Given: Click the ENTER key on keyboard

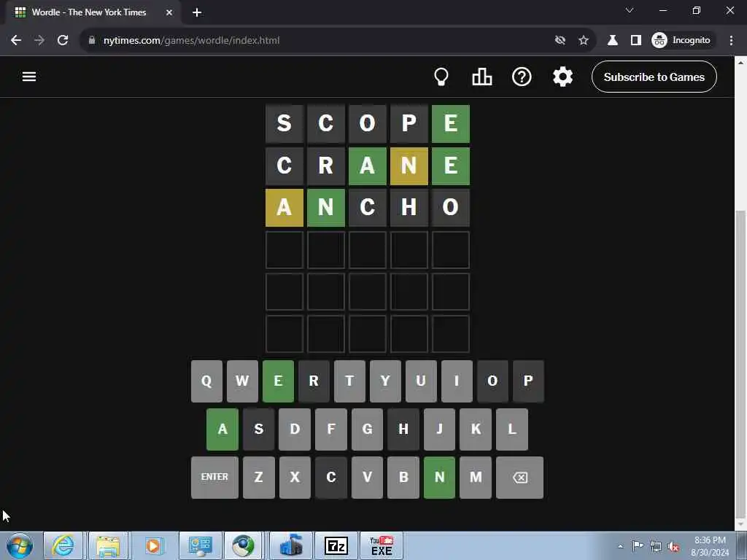Looking at the screenshot, I should (x=215, y=477).
